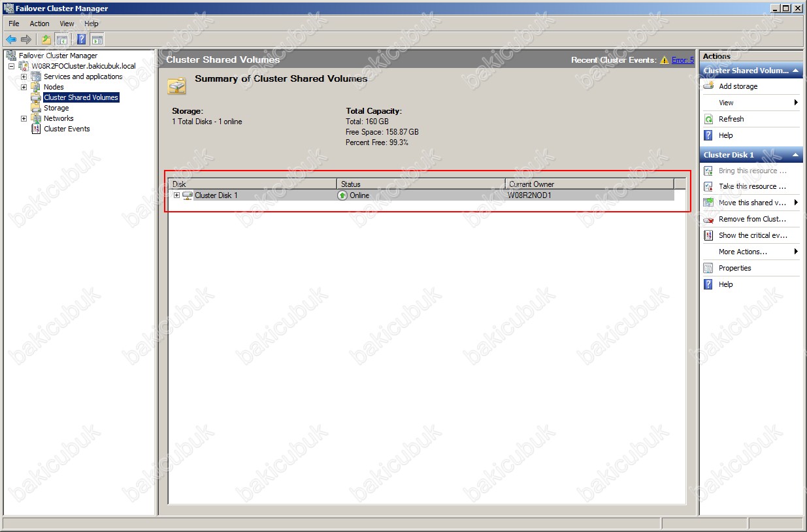
Task: Click the Forward arrow in the toolbar
Action: click(26, 39)
